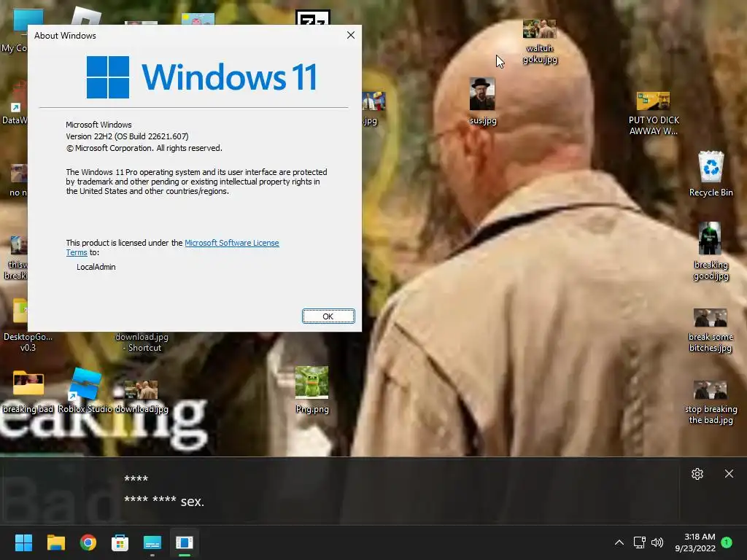Select download.jpg desktop file
The image size is (747, 560).
tap(142, 396)
